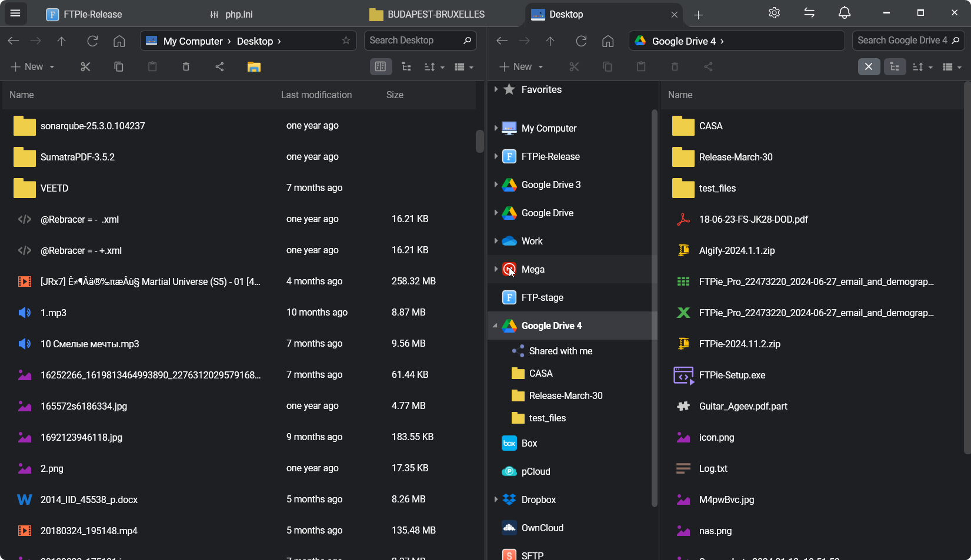Click the search magnifier in Search Desktop
971x560 pixels.
point(467,41)
